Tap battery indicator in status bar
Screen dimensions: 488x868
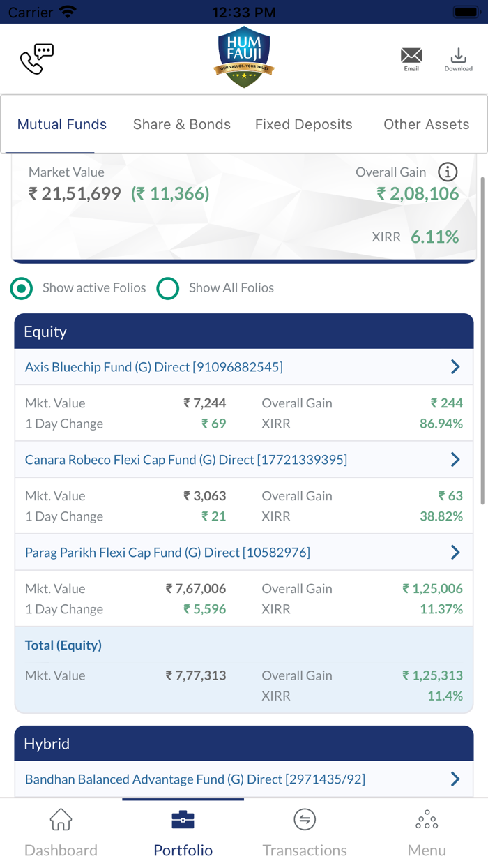pos(466,12)
